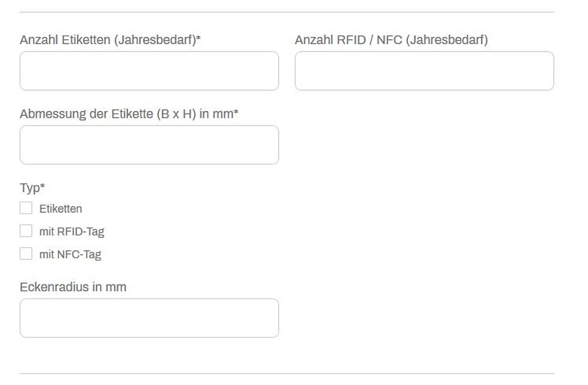
Task: Click the Anzahl Etiketten (Jahresbedarf) input field
Action: point(149,71)
